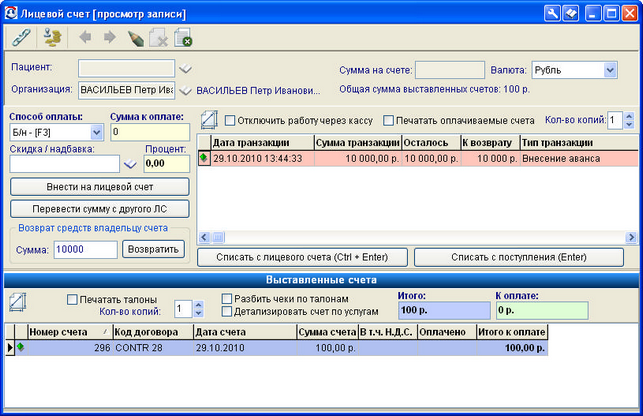Click Списать с поступления (Enter) button
Viewport: 643px width, 416px height.
pyautogui.click(x=519, y=257)
